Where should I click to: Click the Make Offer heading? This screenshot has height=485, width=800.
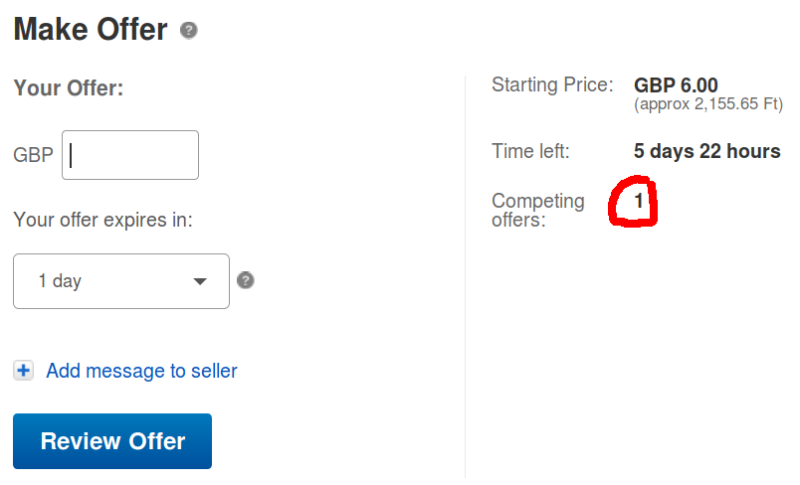(90, 30)
